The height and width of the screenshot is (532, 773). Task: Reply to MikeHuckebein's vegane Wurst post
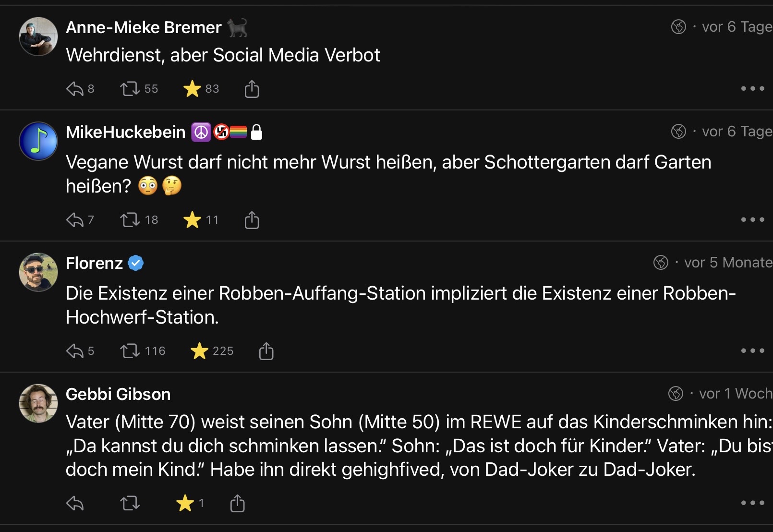click(x=75, y=220)
